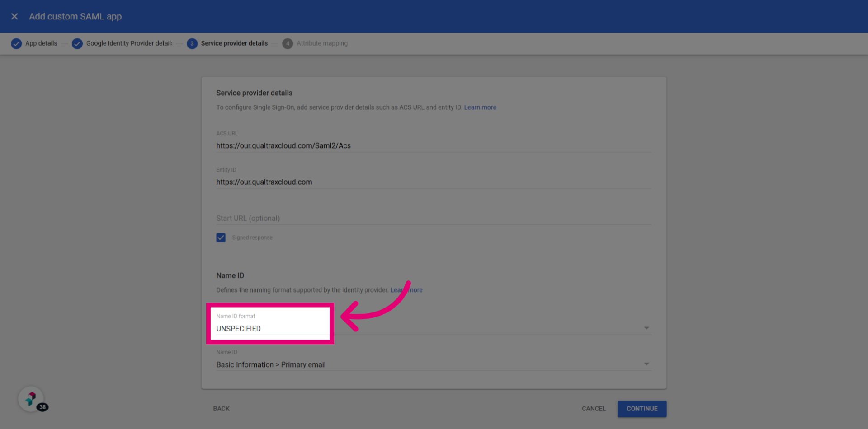The width and height of the screenshot is (868, 429).
Task: Open the floating guide widget icon
Action: point(31,399)
